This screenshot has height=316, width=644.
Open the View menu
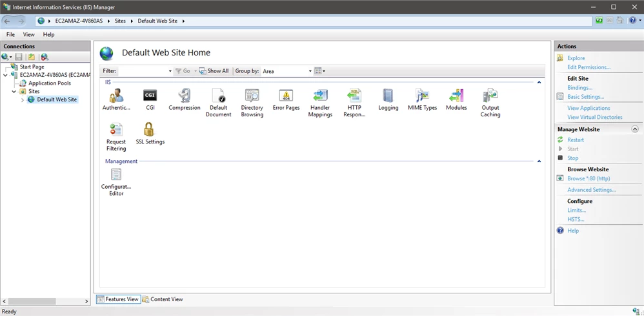click(x=29, y=34)
